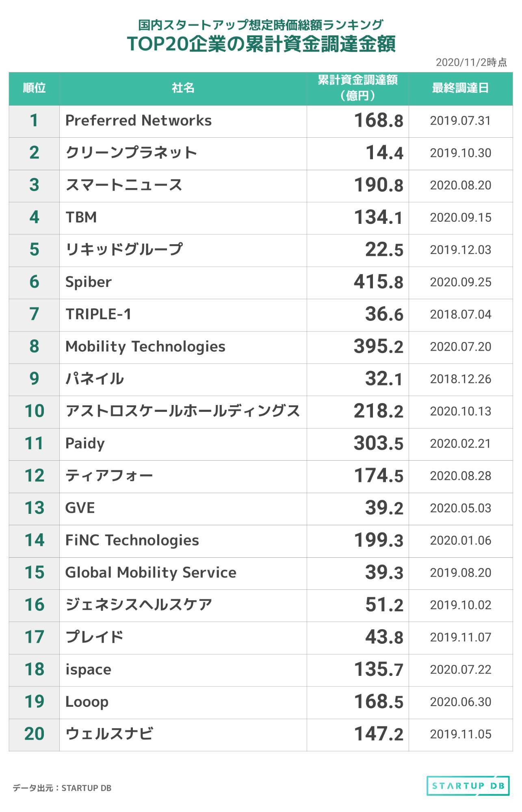Click the Looop company name
This screenshot has height=812, width=522.
point(87,702)
